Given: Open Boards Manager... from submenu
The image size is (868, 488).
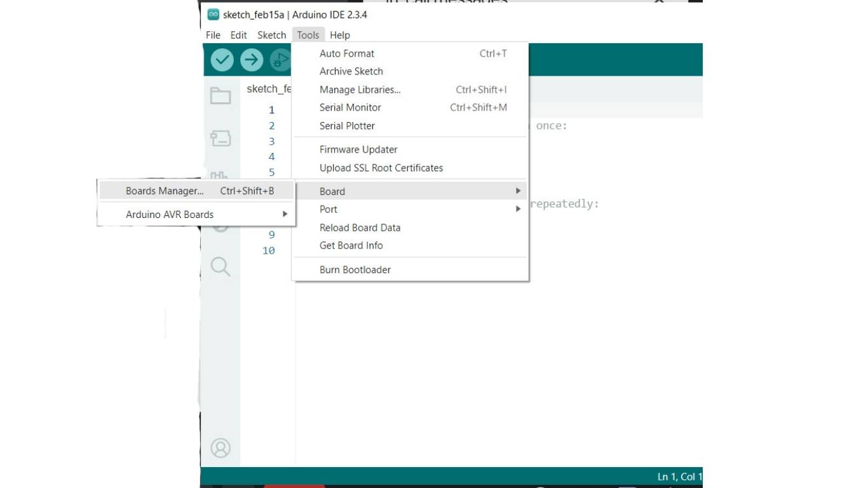Looking at the screenshot, I should (196, 191).
